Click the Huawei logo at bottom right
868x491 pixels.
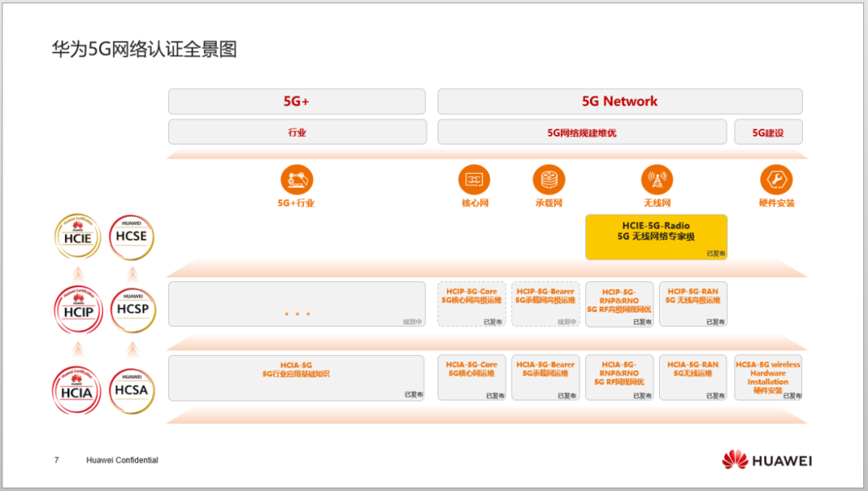click(767, 460)
